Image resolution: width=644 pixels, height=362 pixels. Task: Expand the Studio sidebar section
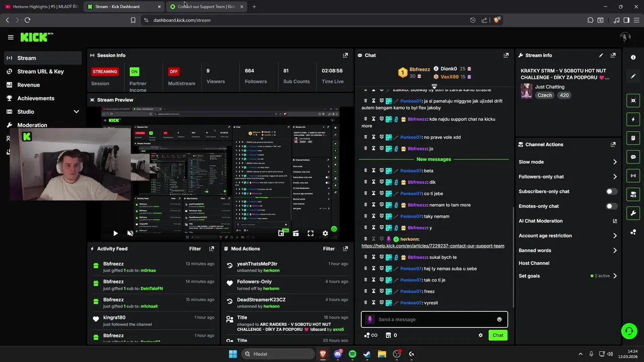[76, 112]
